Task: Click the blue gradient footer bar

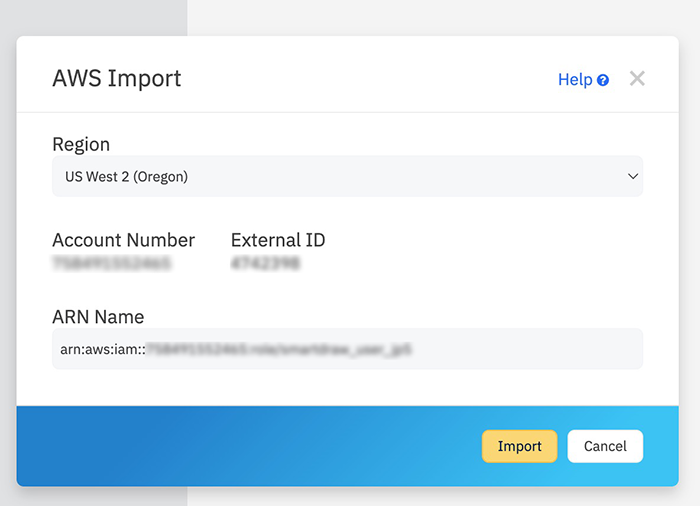Action: pos(250,446)
